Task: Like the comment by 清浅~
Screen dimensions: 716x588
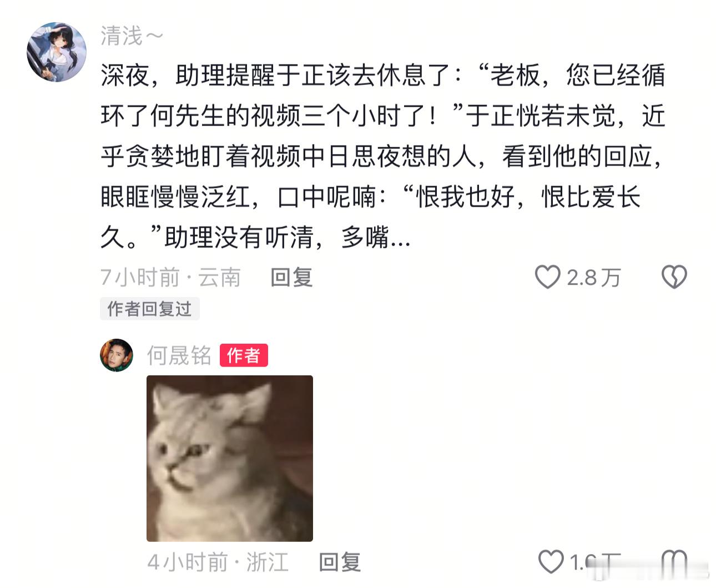Action: click(x=547, y=277)
